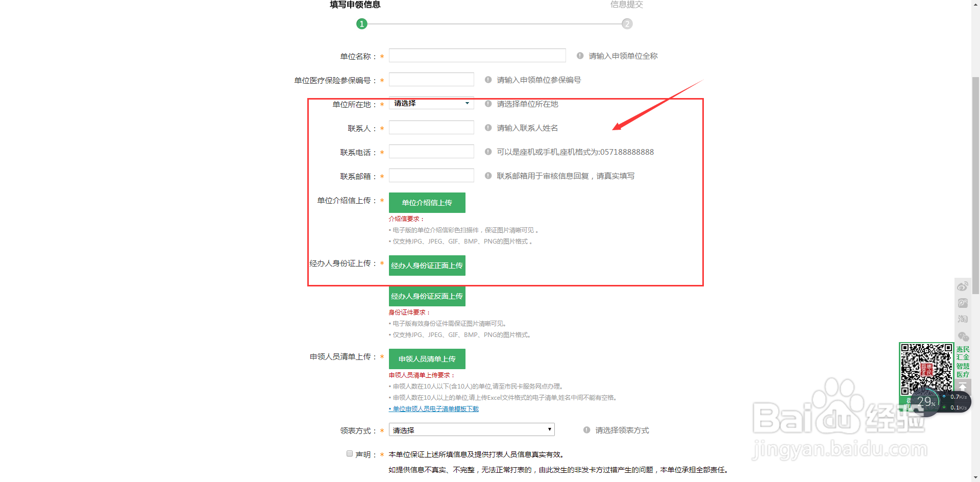Open the Tencent Weibo share icon
980x482 pixels.
pyautogui.click(x=963, y=303)
